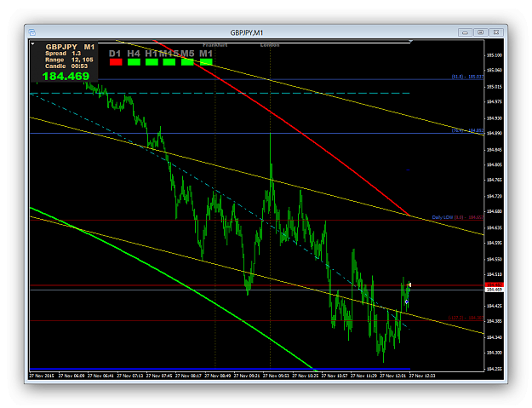Viewport: 532px width, 408px height.
Task: Minimize the GBPJPY,M1 chart window
Action: (465, 32)
